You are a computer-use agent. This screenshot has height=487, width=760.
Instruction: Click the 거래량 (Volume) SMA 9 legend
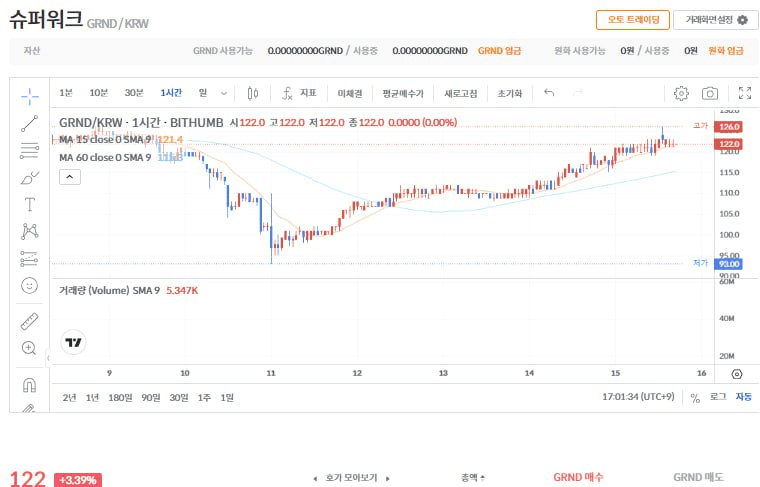tap(110, 290)
